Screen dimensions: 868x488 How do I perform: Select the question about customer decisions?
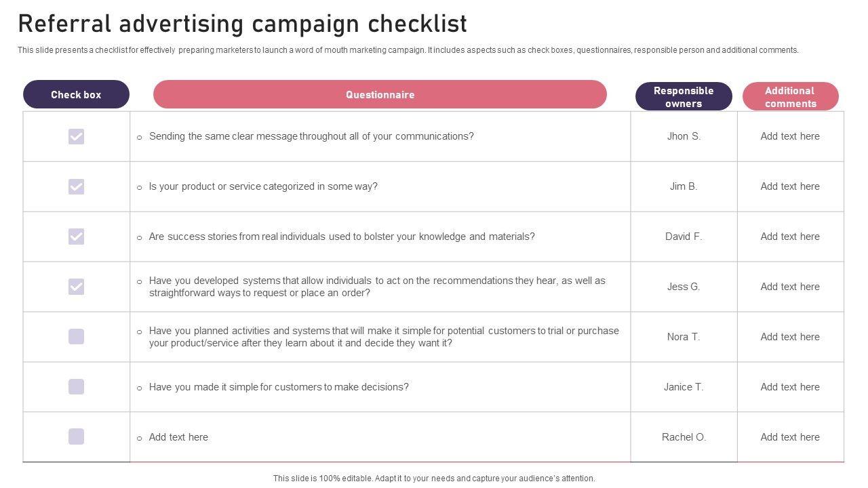pyautogui.click(x=279, y=387)
